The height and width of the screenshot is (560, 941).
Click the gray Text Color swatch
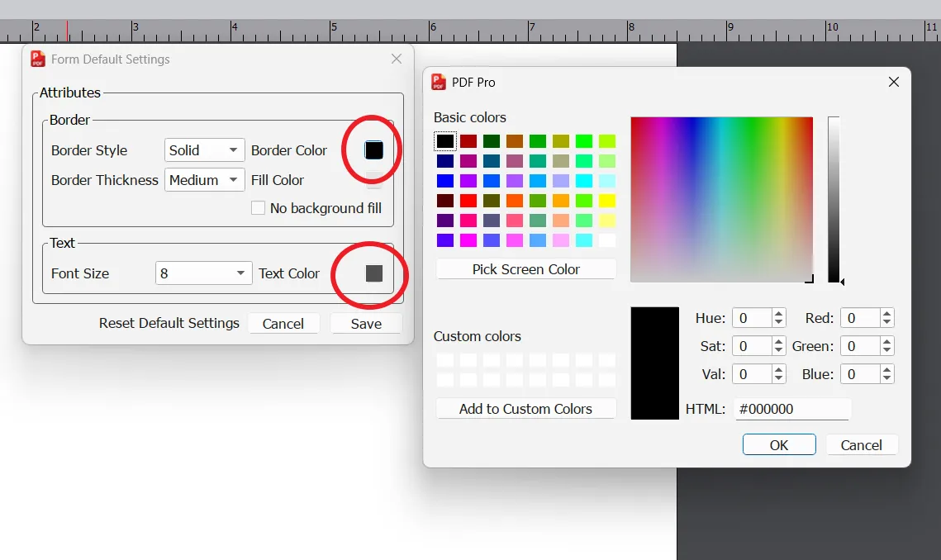pos(374,273)
